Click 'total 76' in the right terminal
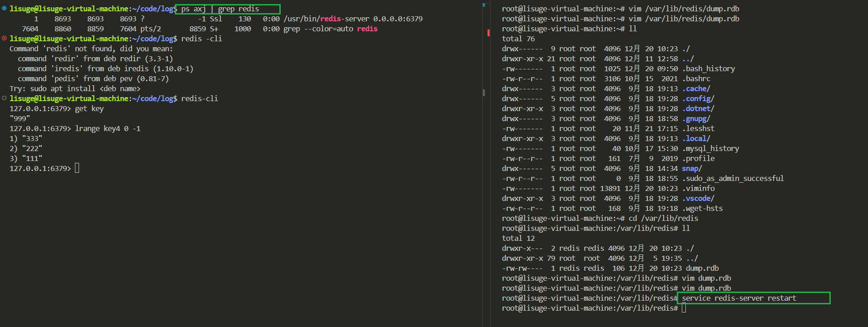The height and width of the screenshot is (327, 868). pyautogui.click(x=518, y=39)
